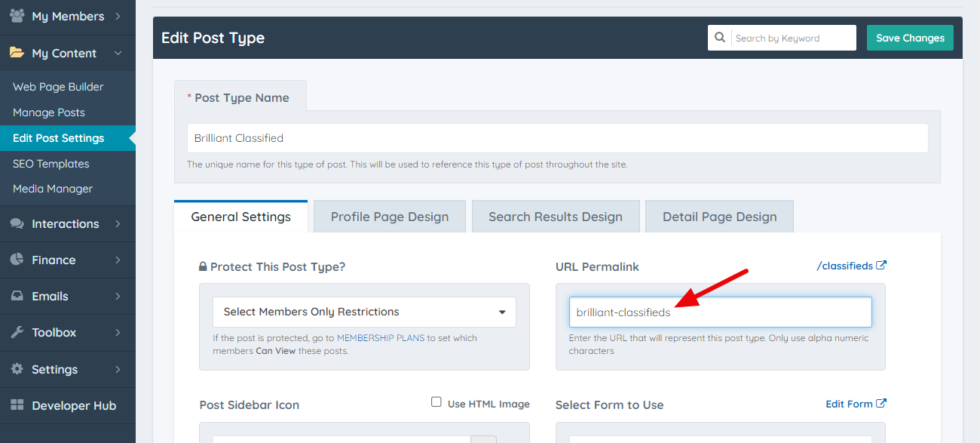The width and height of the screenshot is (980, 443).
Task: Open SEO Templates
Action: pos(51,164)
